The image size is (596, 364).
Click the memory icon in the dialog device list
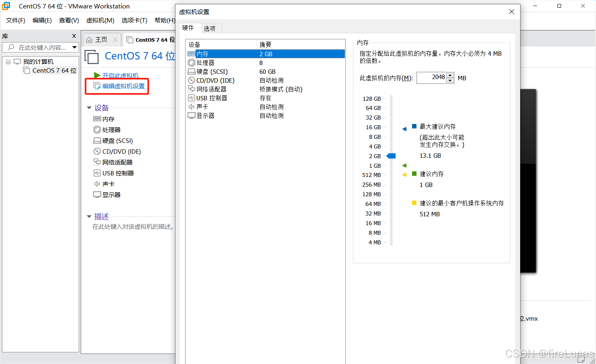coord(192,54)
